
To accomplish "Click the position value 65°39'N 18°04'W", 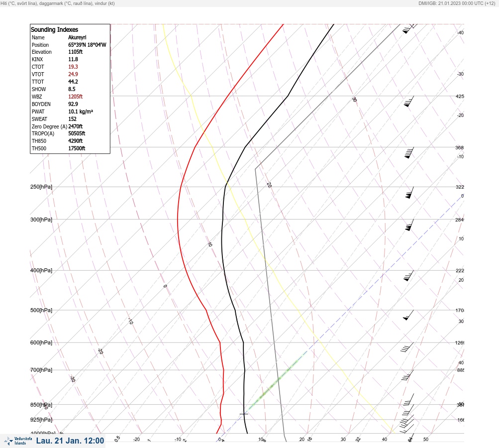I will (87, 45).
